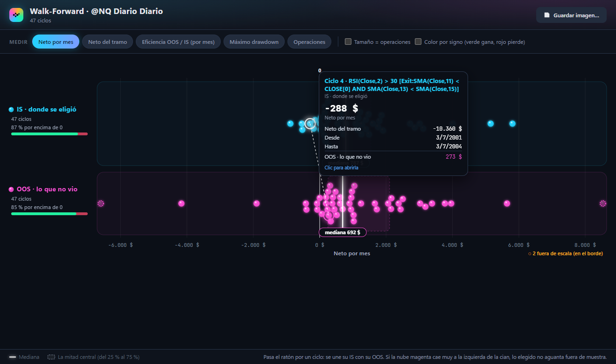Click the 'Walk-Forward · @NQ Diario Diario' title
616x364 pixels.
(97, 11)
